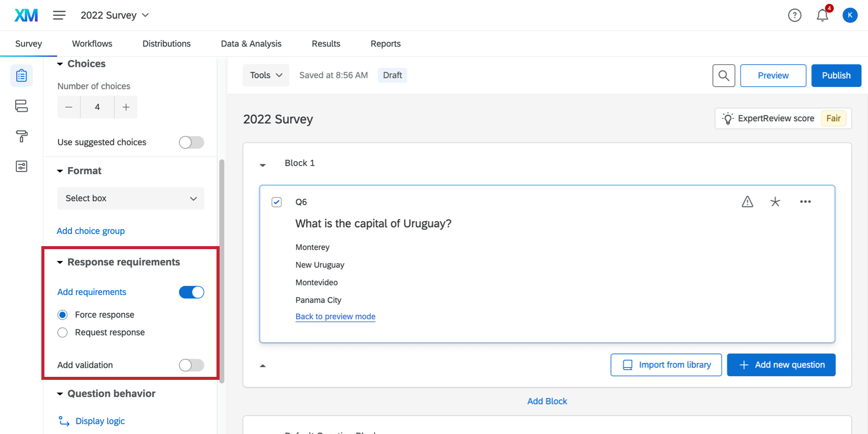Click the search magnifier icon
The image size is (868, 434).
click(x=724, y=76)
